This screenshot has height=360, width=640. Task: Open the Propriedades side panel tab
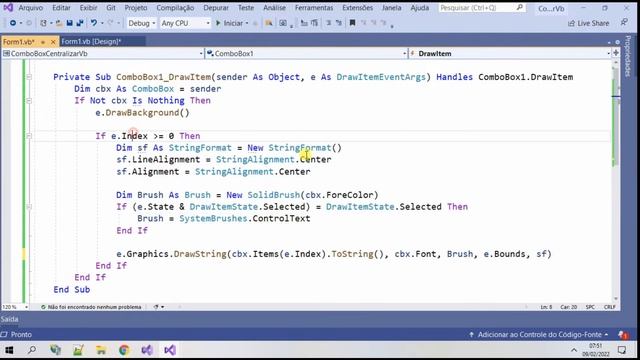628,56
